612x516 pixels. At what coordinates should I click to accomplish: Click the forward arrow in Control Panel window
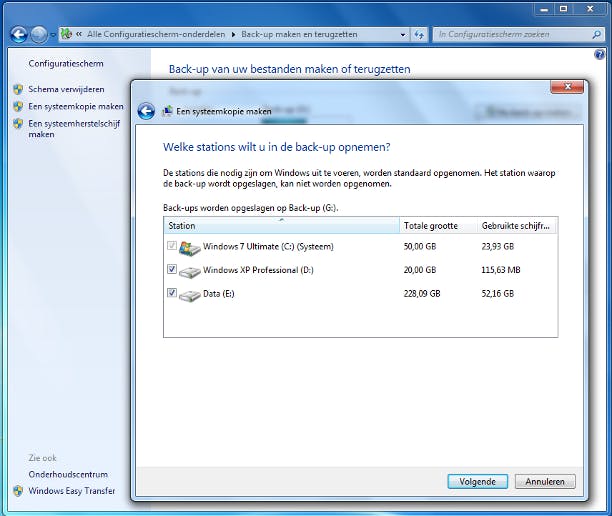(39, 35)
